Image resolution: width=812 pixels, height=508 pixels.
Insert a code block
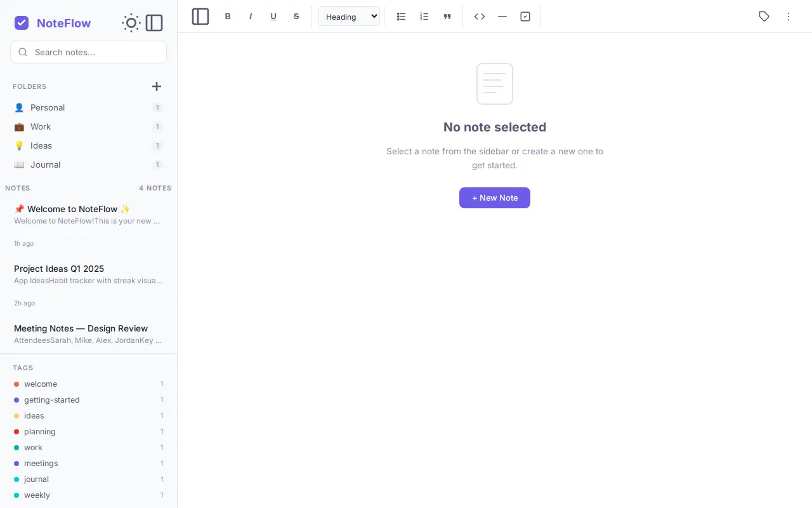pos(480,17)
